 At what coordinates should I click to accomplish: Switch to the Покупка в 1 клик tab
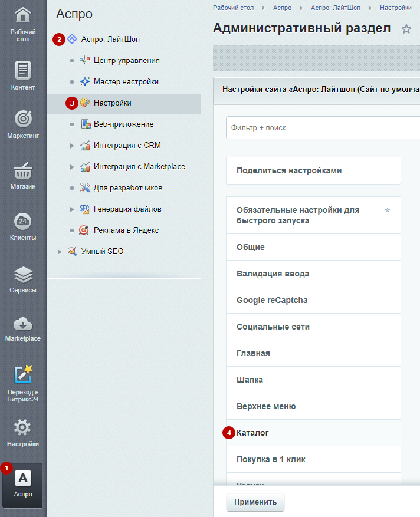(x=313, y=460)
